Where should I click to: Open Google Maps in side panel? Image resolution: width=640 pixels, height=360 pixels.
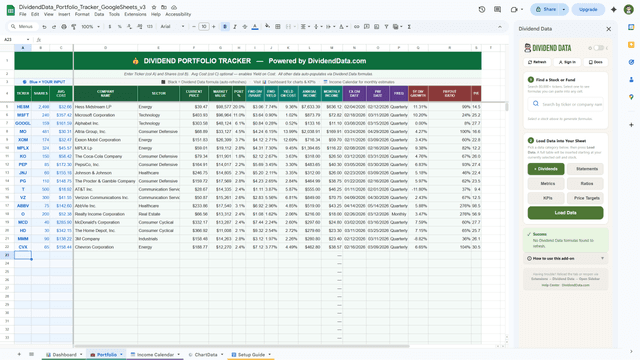point(631,97)
